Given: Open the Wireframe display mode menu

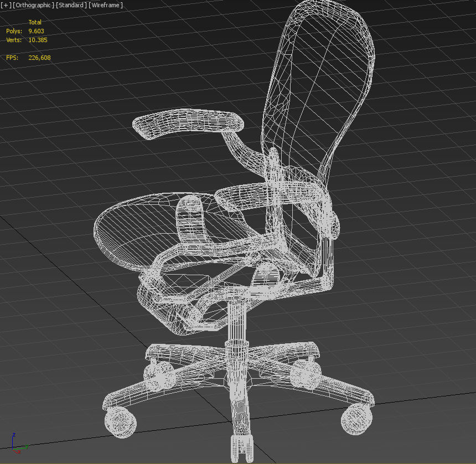Looking at the screenshot, I should tap(106, 5).
